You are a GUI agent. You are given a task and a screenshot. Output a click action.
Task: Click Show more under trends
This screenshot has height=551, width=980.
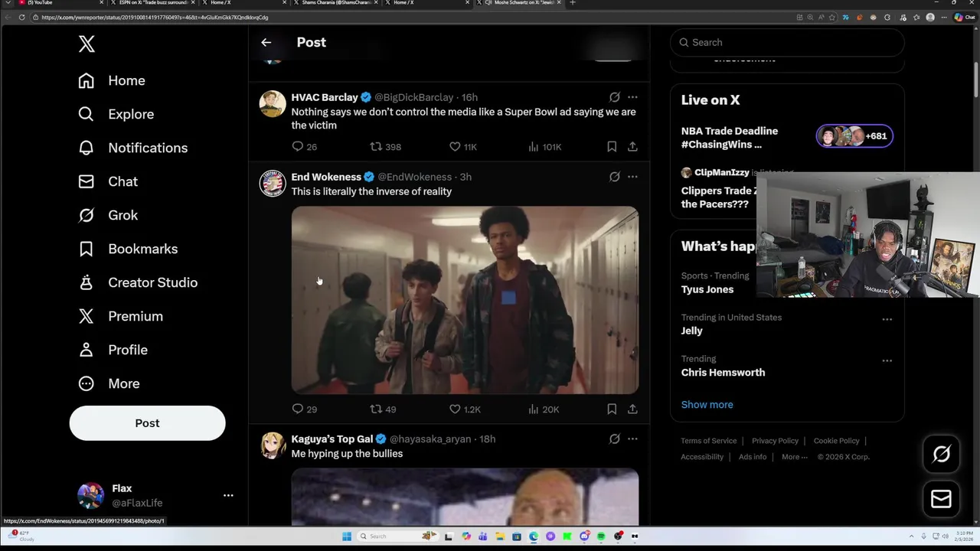click(x=707, y=404)
